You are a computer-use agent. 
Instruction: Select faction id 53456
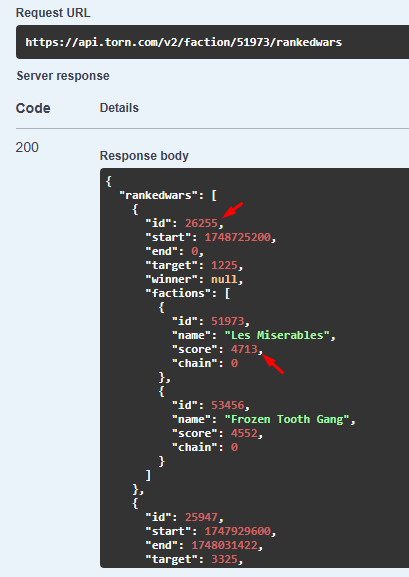pyautogui.click(x=228, y=405)
